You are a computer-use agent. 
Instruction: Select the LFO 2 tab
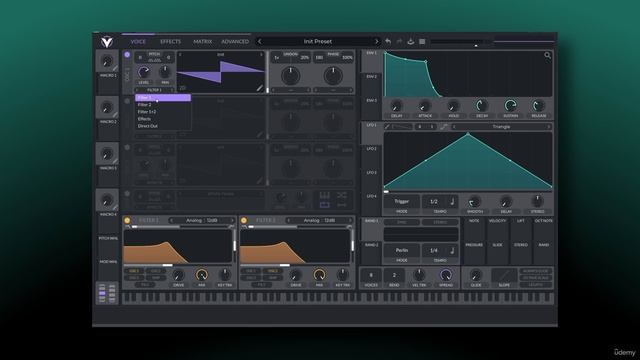point(371,157)
